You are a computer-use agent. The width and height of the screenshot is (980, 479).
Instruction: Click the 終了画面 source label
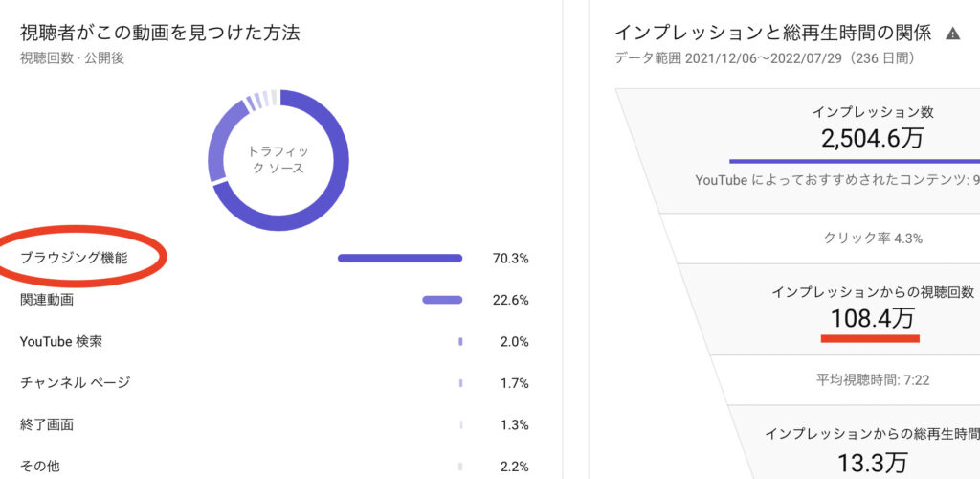point(47,424)
